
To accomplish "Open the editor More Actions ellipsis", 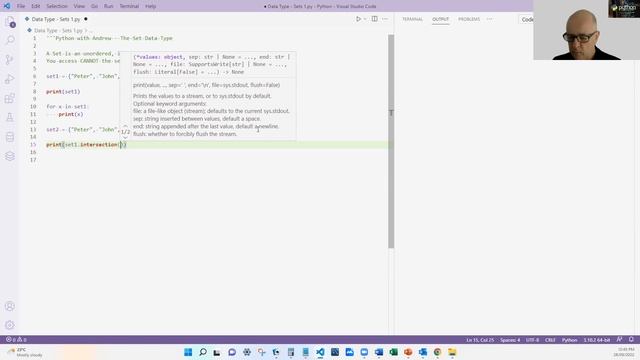I will point(385,19).
